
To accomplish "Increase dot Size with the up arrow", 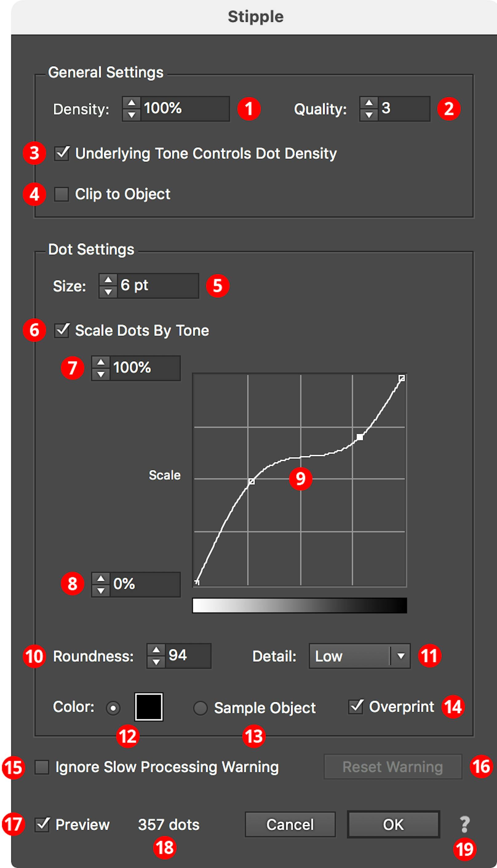I will click(108, 280).
